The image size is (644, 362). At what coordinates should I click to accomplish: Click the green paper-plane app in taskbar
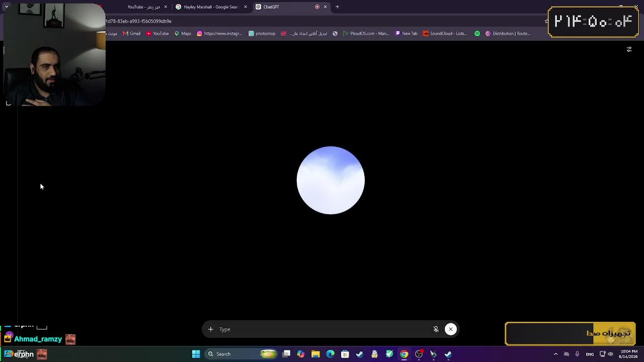389,354
